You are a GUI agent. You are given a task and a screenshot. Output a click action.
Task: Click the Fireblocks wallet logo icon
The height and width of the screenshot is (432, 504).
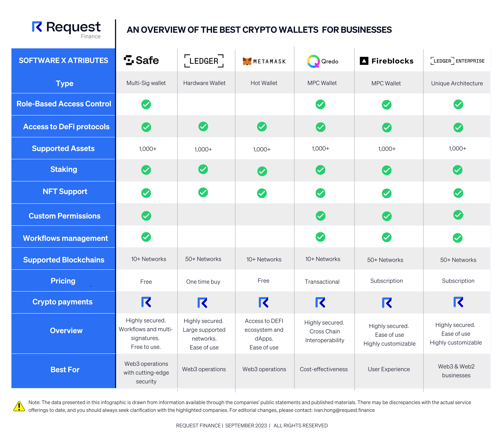point(367,60)
